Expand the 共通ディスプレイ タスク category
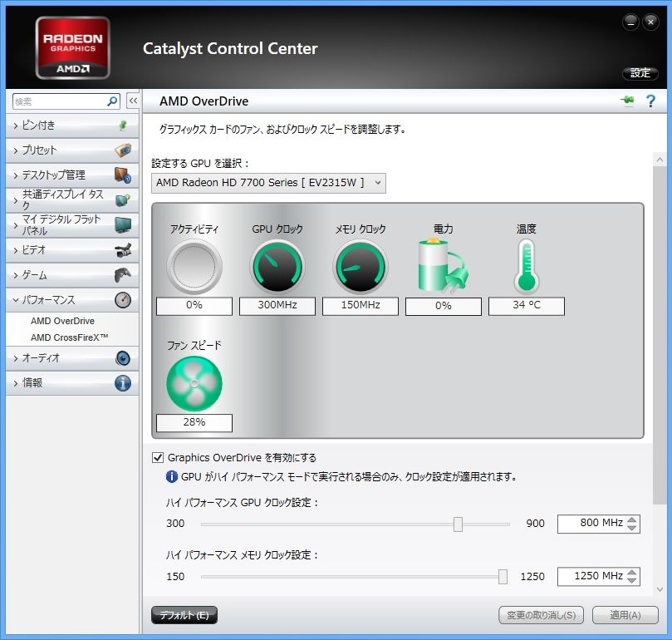 coord(72,199)
